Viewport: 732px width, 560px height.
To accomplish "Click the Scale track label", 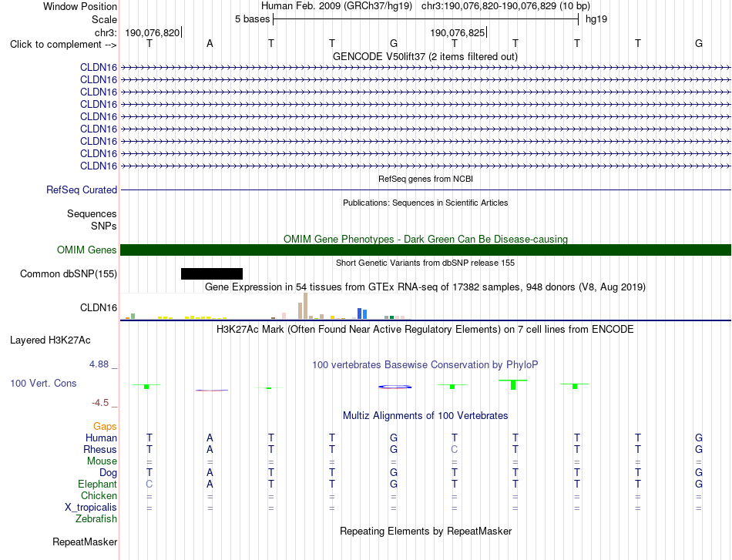I will (x=104, y=19).
